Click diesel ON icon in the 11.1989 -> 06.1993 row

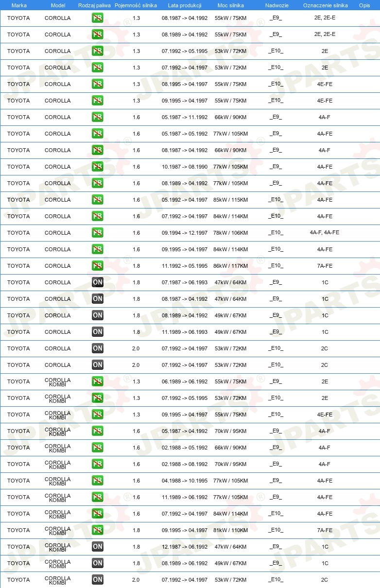pyautogui.click(x=98, y=332)
